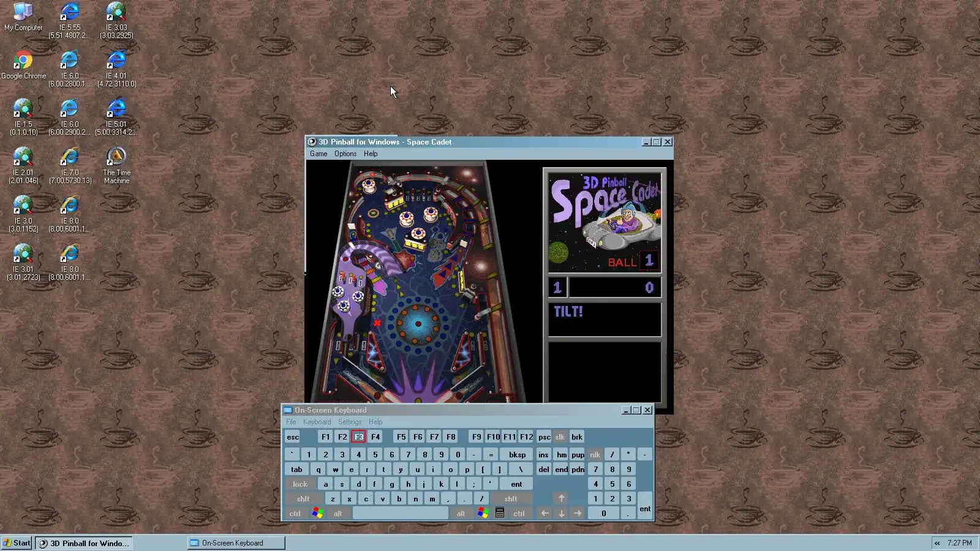Click the esc key
Screen dimensions: 980x551
click(293, 437)
